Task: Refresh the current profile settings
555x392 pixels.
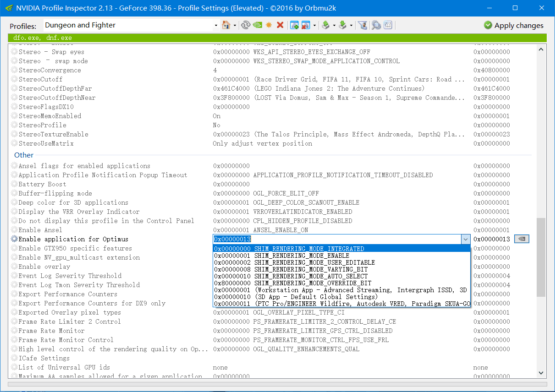Action: pyautogui.click(x=246, y=25)
